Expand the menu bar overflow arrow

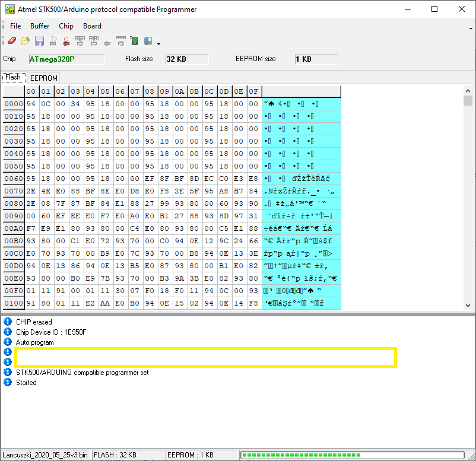[x=471, y=28]
